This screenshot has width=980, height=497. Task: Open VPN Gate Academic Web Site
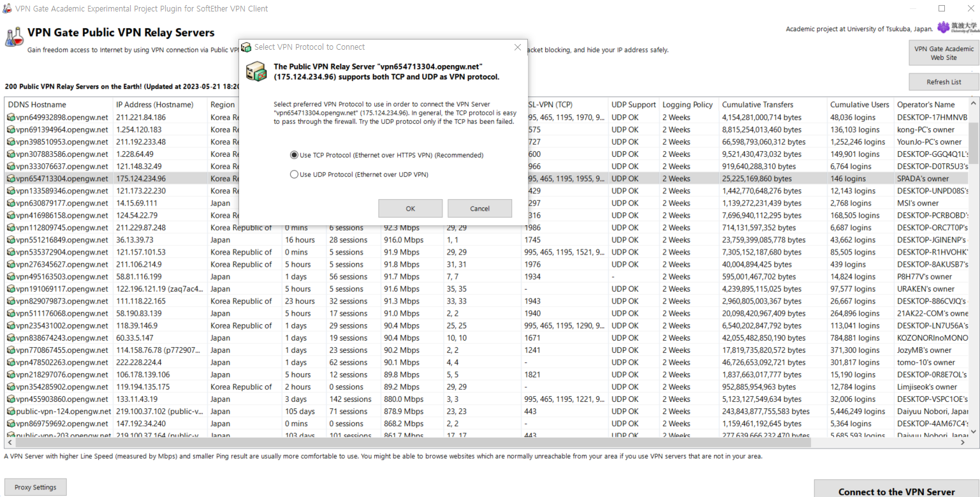coord(944,53)
